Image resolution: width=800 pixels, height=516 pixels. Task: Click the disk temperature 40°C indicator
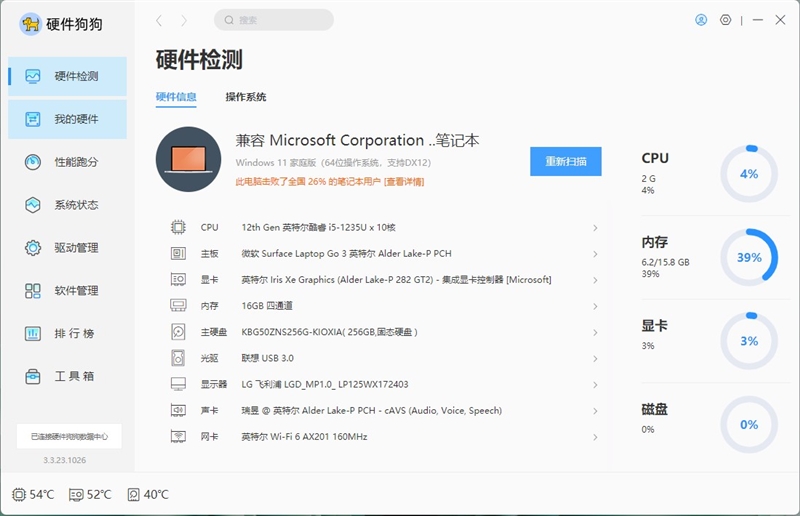148,495
